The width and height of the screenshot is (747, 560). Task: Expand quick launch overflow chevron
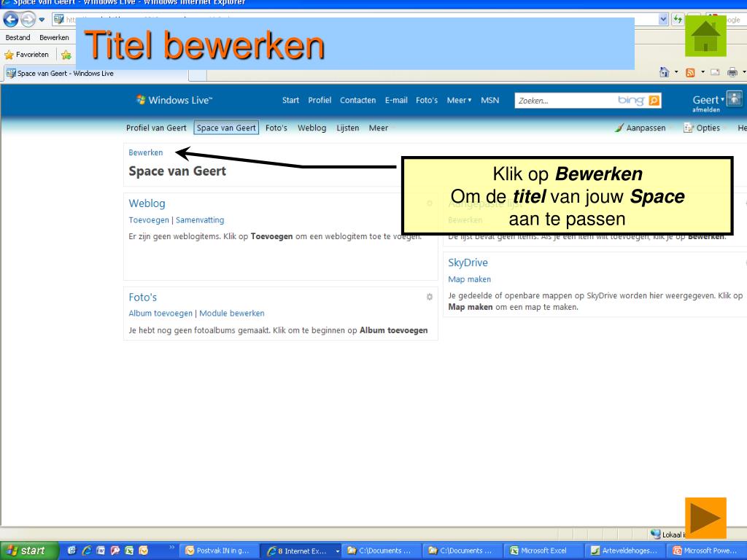click(171, 548)
